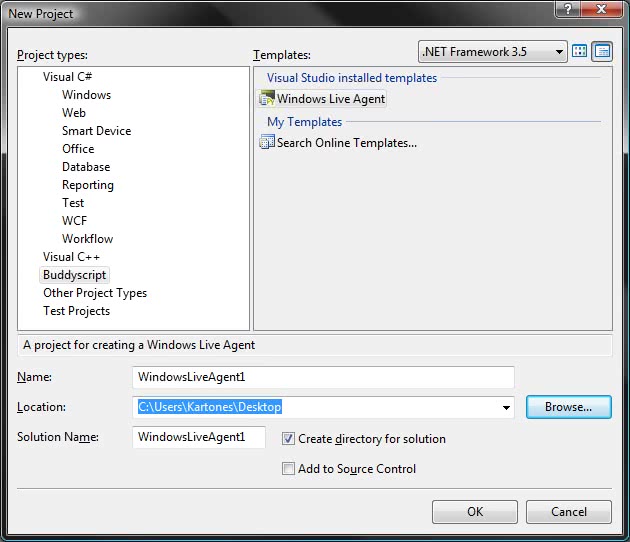This screenshot has width=630, height=542.
Task: Click the My Templates header
Action: tap(305, 122)
